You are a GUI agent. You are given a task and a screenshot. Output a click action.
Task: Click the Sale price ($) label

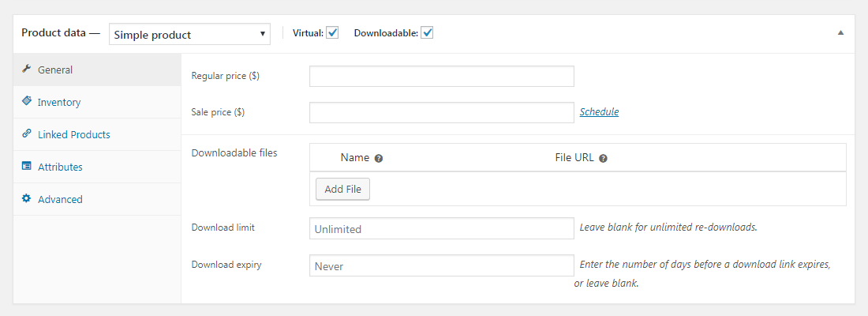coord(218,112)
